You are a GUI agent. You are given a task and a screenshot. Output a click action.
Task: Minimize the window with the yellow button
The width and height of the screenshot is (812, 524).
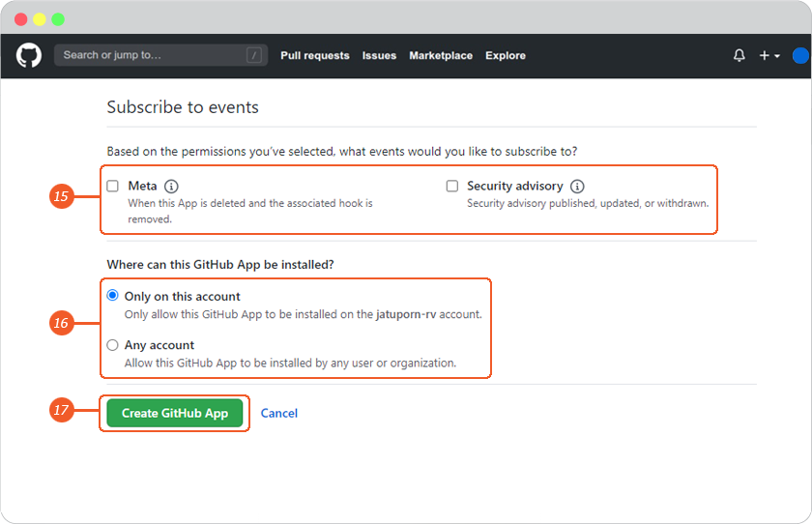pyautogui.click(x=40, y=19)
